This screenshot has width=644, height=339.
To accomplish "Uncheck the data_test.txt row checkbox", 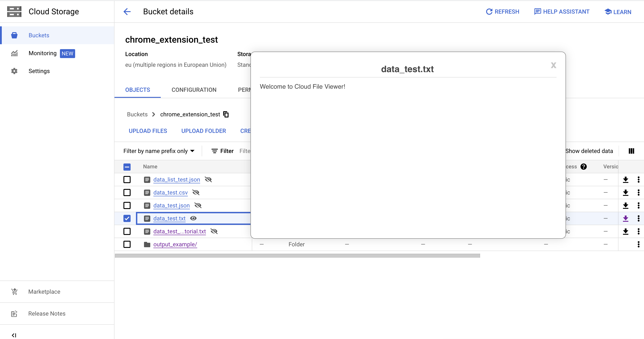I will (127, 218).
